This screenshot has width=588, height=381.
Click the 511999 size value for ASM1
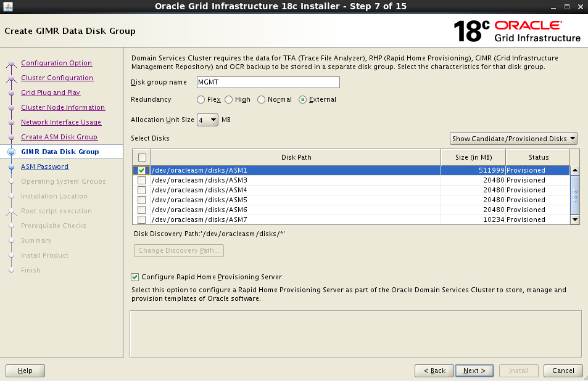coord(491,170)
